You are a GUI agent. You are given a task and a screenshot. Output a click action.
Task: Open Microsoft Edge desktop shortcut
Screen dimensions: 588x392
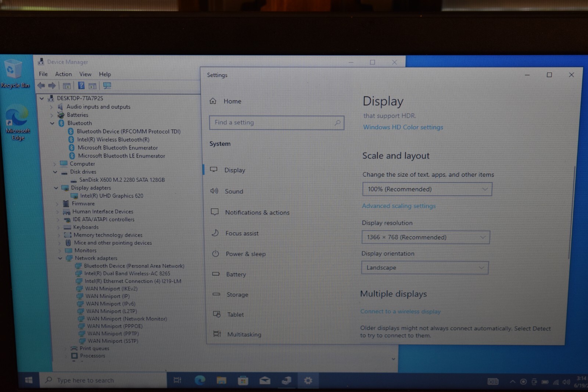point(17,122)
